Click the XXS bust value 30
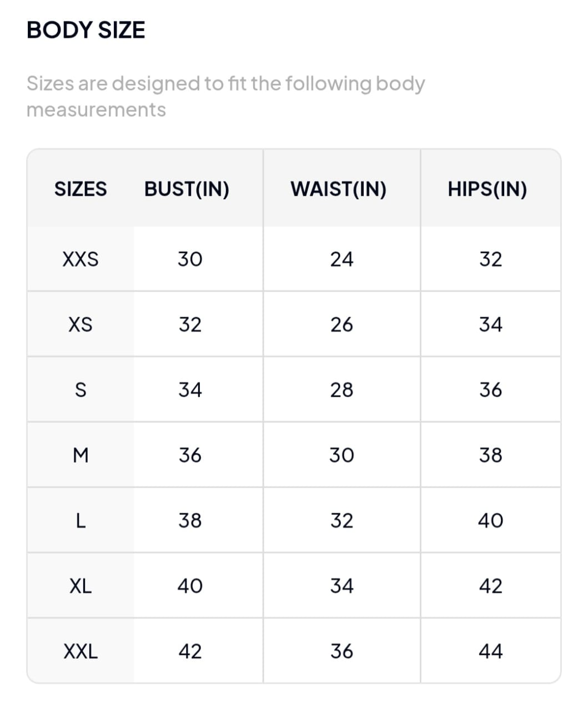588x711 pixels. pos(190,259)
